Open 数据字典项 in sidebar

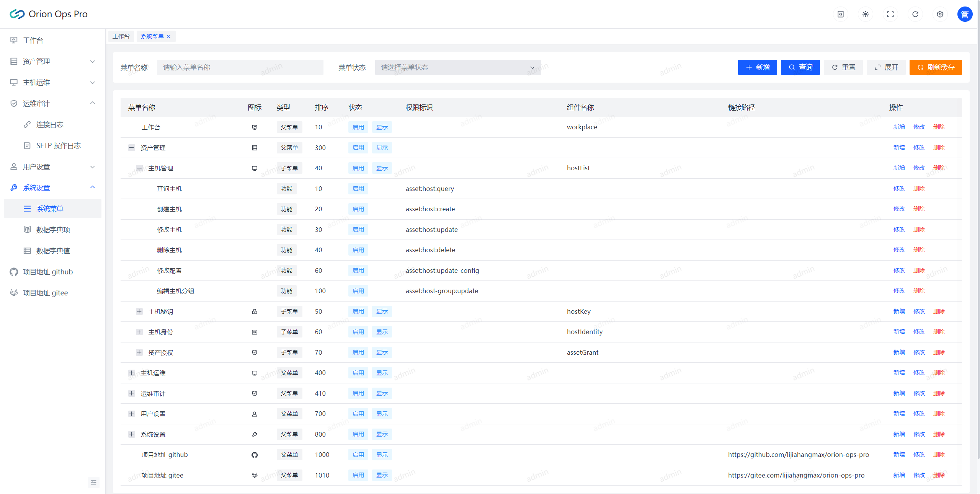click(53, 230)
